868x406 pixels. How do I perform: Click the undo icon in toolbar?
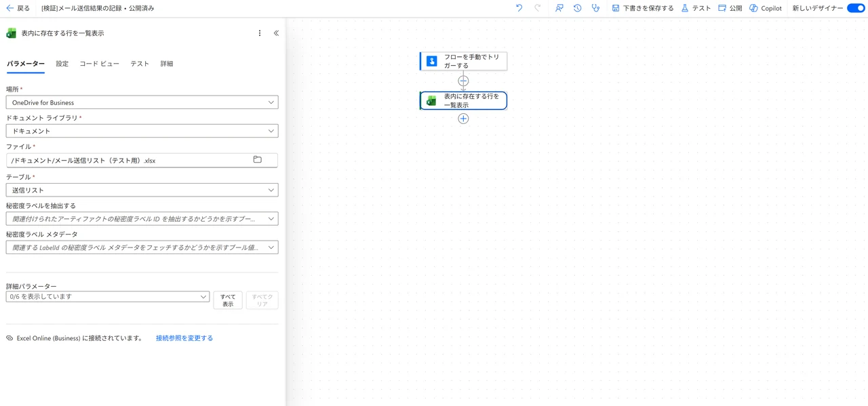(519, 8)
